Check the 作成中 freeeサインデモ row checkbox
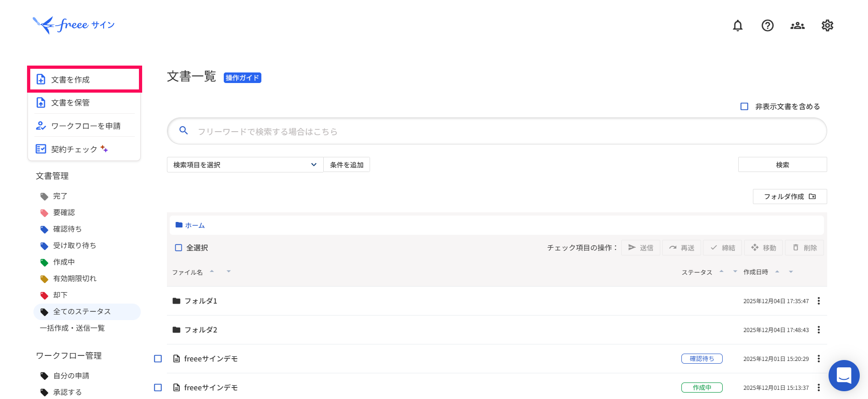This screenshot has height=399, width=868. point(158,388)
